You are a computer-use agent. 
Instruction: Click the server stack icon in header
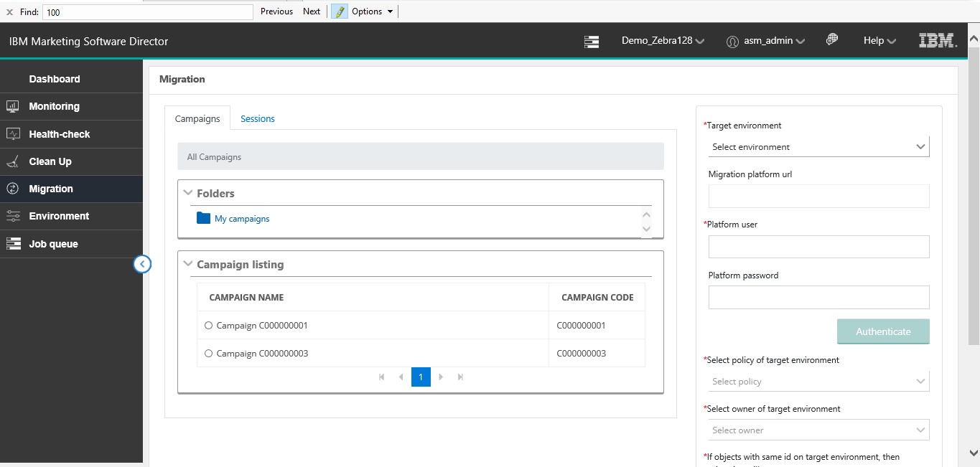(x=592, y=42)
